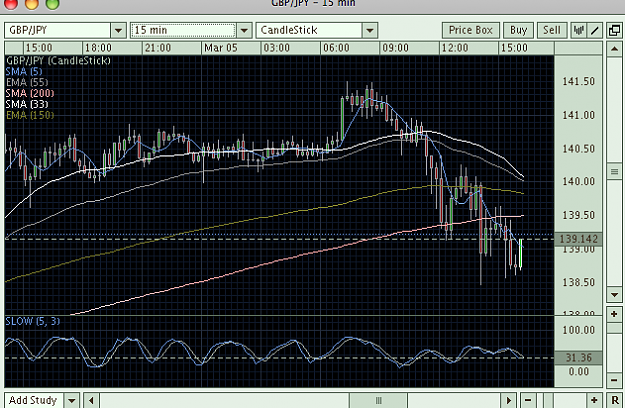Click the detach window icon
This screenshot has height=408, width=625.
(614, 30)
